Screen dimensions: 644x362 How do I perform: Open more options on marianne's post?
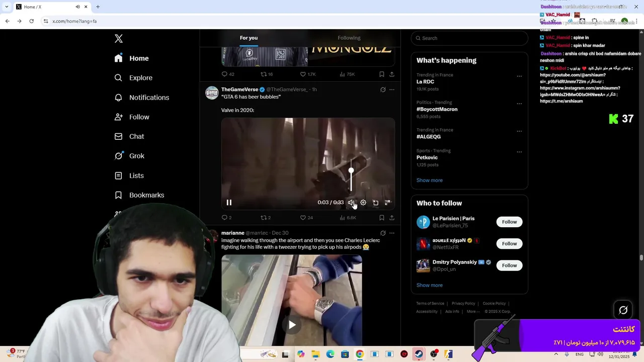pyautogui.click(x=392, y=233)
